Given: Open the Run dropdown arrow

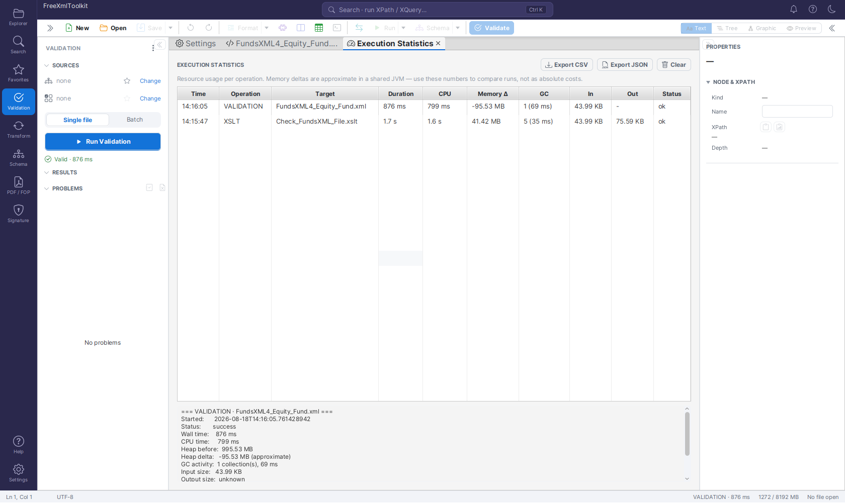Looking at the screenshot, I should [x=403, y=28].
